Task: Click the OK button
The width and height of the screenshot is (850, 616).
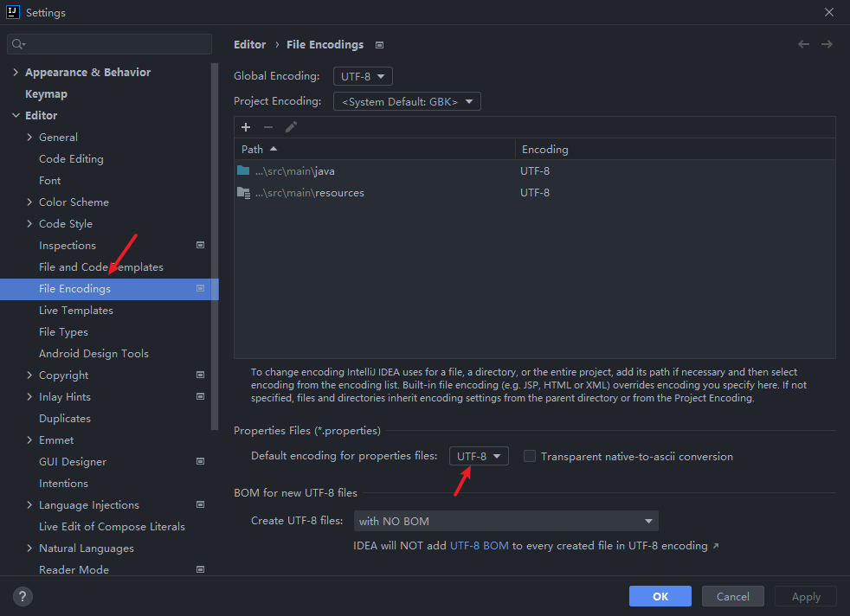Action: 660,596
